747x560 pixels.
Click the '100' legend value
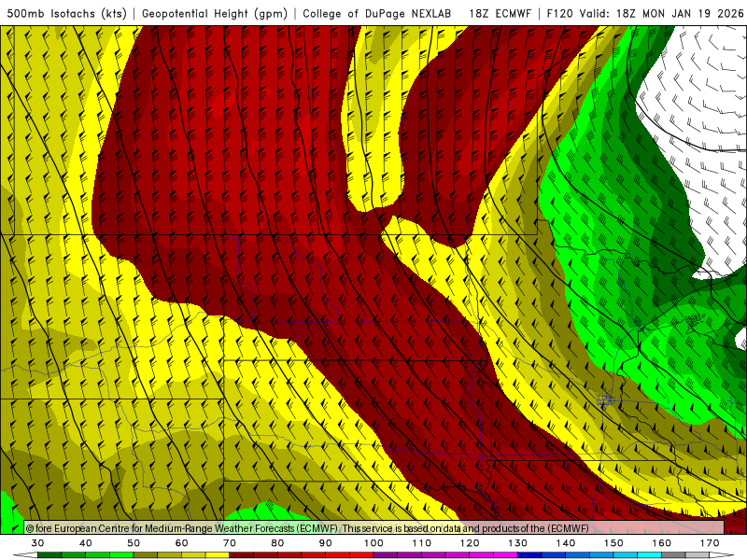tap(374, 543)
